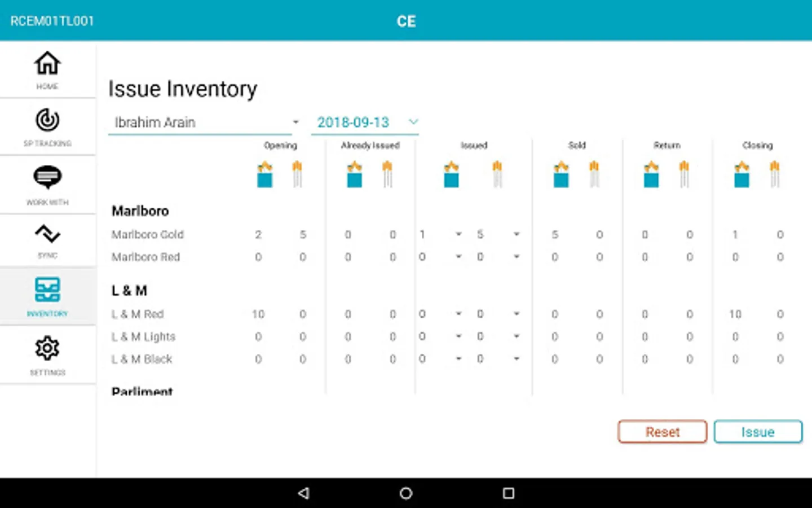Click the RCEM01TL001 code in header

[52, 21]
